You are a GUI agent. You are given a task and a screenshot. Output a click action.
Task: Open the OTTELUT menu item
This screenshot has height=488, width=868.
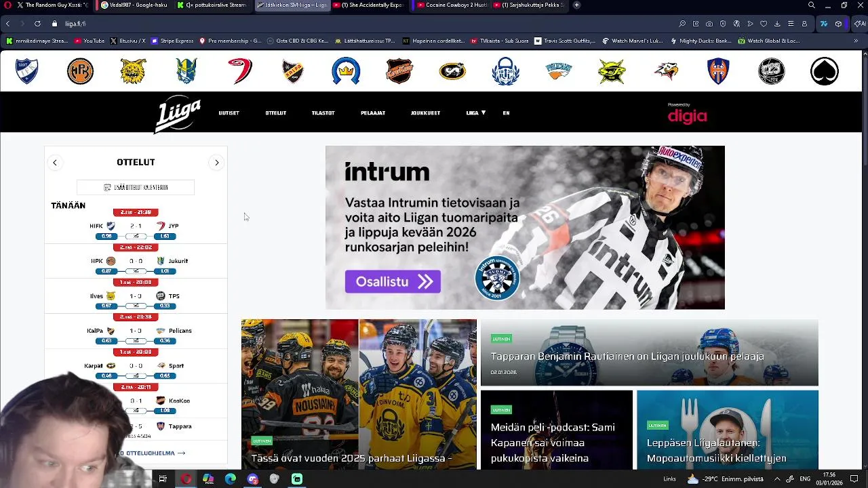point(276,113)
